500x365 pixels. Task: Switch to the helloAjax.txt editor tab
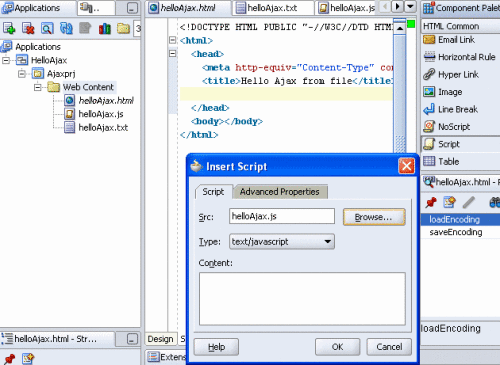coord(273,8)
